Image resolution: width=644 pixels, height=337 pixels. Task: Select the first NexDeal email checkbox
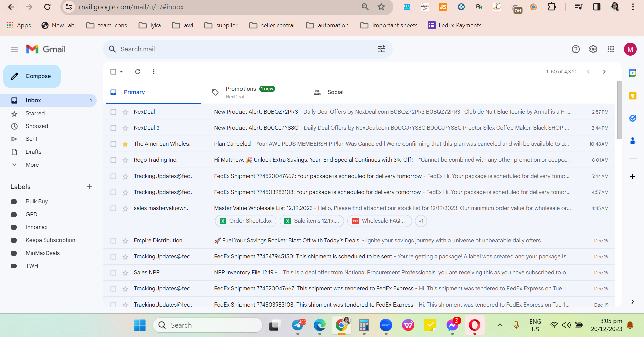113,112
